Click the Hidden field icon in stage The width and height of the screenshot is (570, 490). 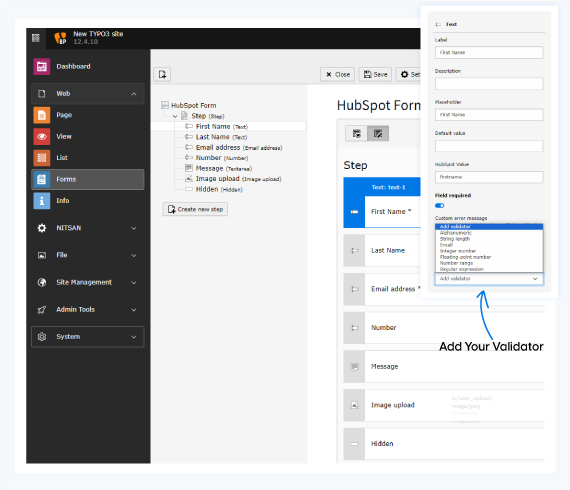pyautogui.click(x=354, y=444)
